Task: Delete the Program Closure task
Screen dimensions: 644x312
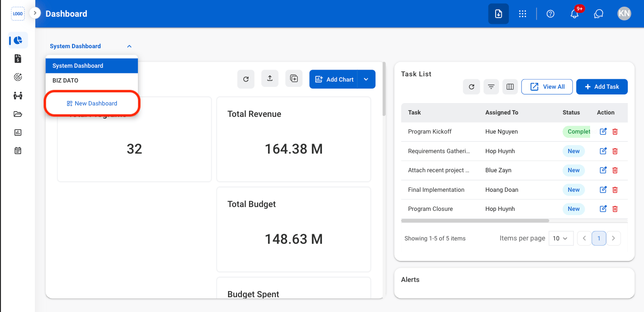Action: [x=615, y=209]
